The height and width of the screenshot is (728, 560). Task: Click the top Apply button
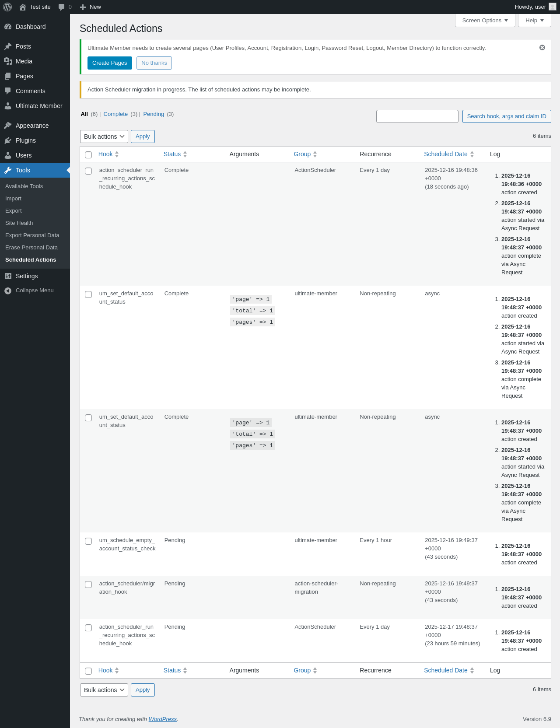tap(143, 136)
